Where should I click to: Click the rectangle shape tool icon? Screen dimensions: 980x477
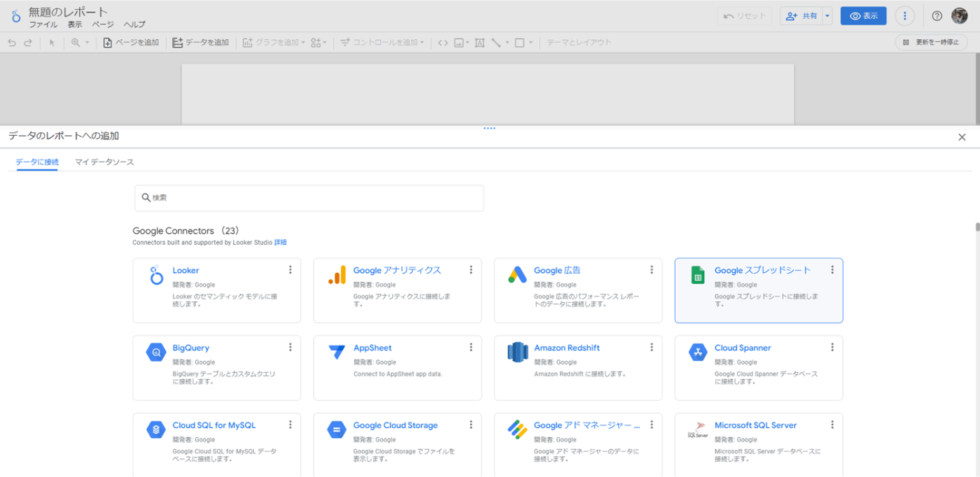click(x=519, y=43)
